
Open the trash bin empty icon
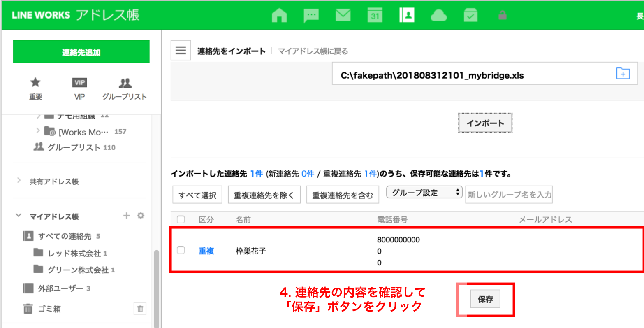coord(140,308)
